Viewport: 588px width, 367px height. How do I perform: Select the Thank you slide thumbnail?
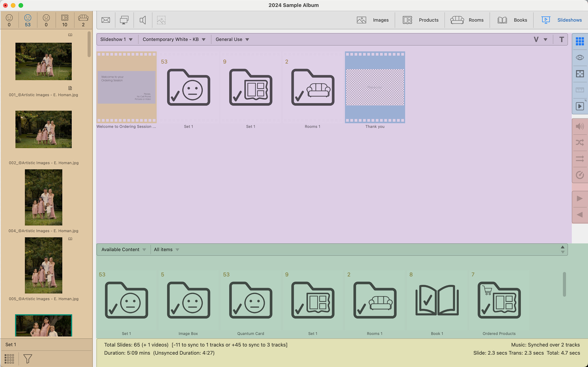[375, 87]
